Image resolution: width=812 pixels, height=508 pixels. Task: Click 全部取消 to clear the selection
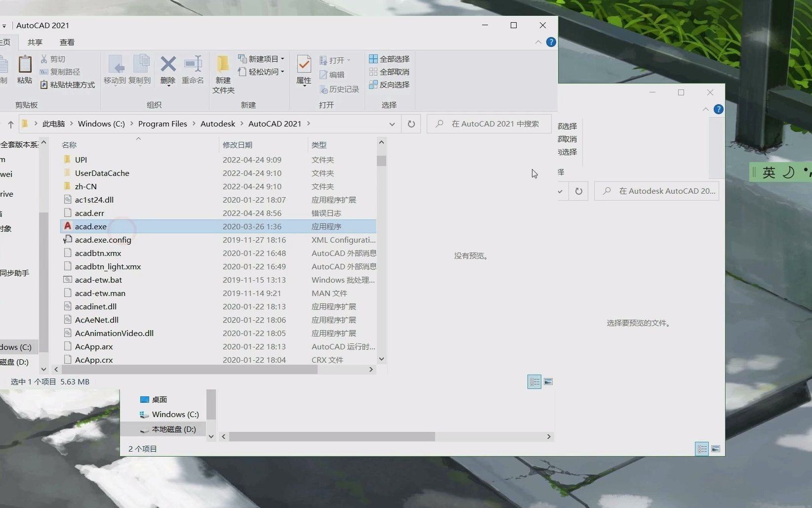click(390, 72)
